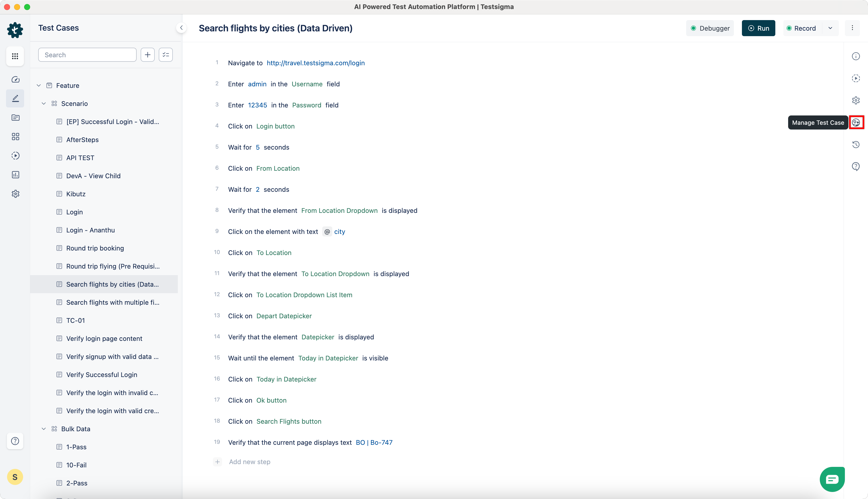Run the current test case
The image size is (868, 499).
[x=758, y=28]
